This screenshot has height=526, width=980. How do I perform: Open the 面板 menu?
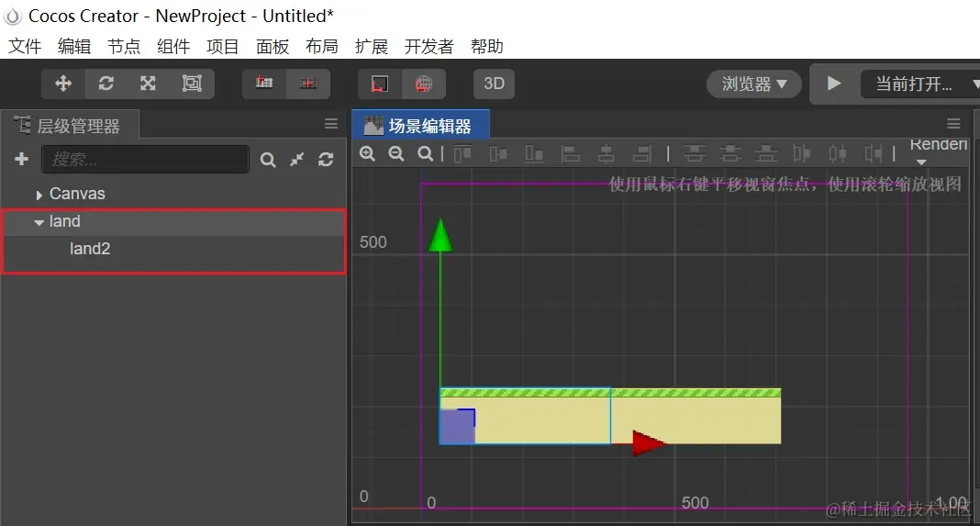[x=273, y=46]
